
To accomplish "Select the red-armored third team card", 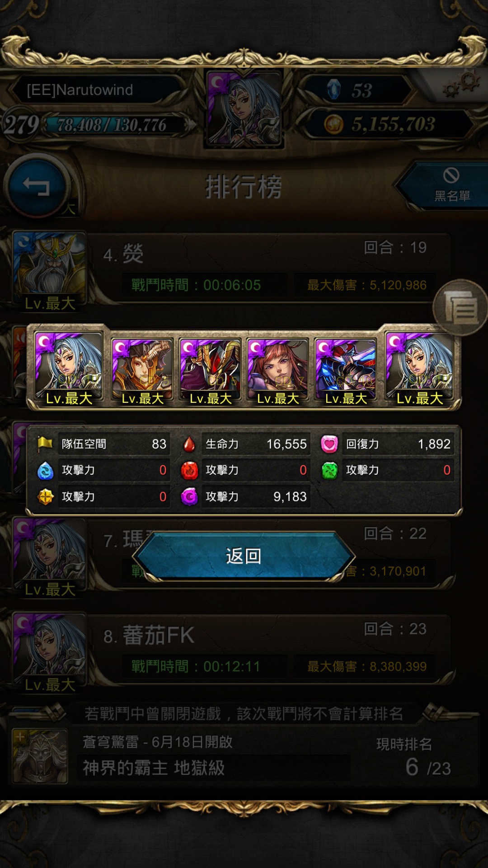I will pyautogui.click(x=210, y=371).
